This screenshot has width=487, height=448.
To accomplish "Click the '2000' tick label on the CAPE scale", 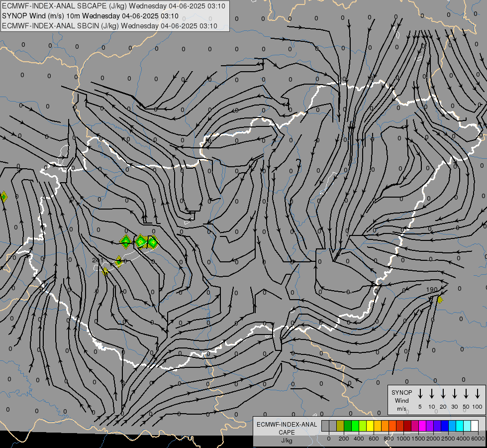I will pos(433,439).
